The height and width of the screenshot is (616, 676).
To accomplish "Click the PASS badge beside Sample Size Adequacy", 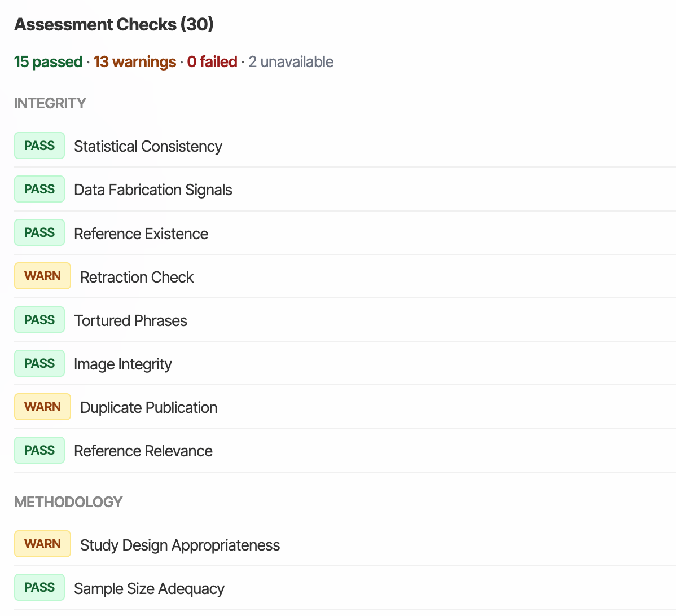I will click(39, 587).
